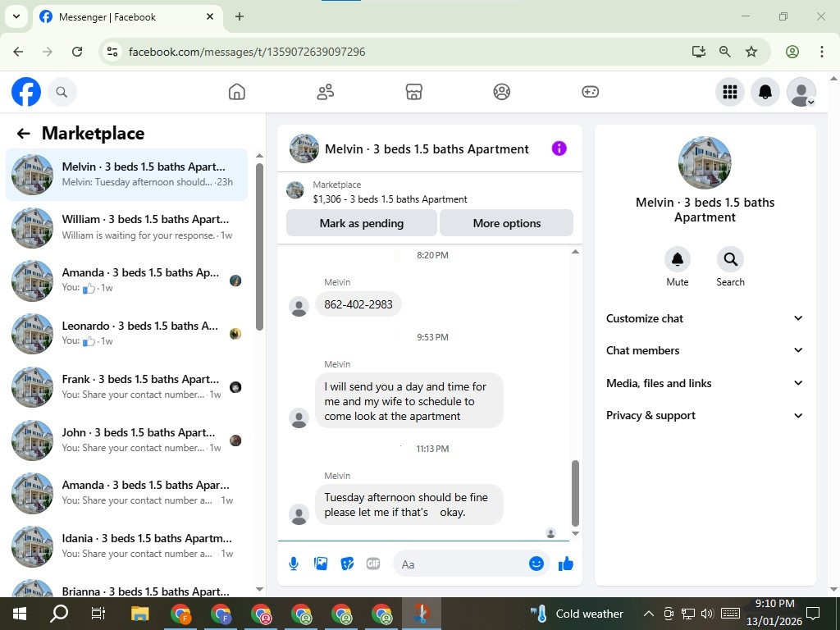
Task: Open File Explorer from the taskbar
Action: [x=140, y=614]
